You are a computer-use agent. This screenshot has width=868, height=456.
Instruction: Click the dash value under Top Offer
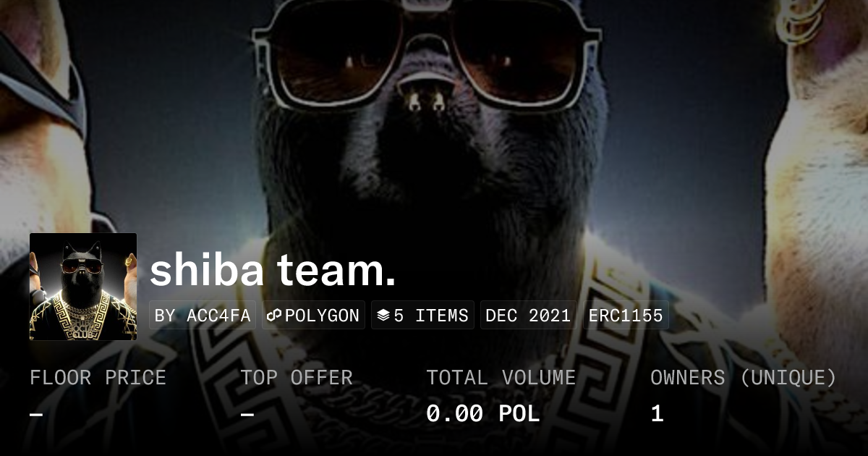(247, 414)
